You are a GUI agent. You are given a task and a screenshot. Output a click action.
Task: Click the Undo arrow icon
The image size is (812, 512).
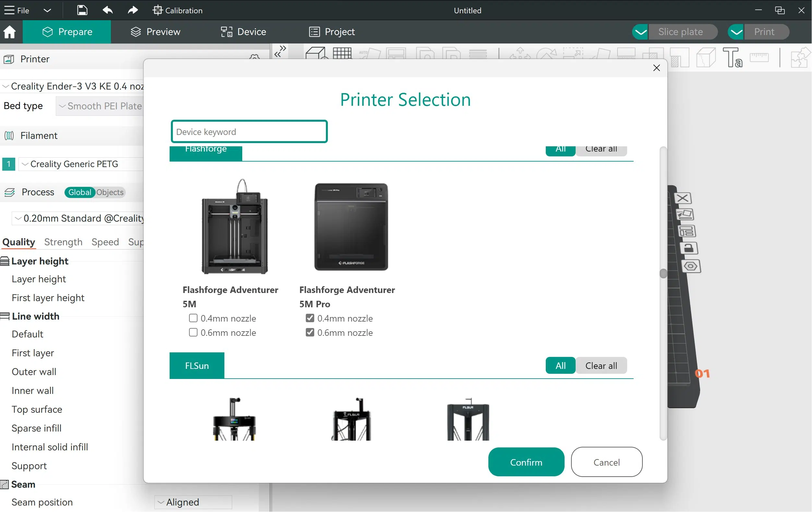[x=108, y=10]
